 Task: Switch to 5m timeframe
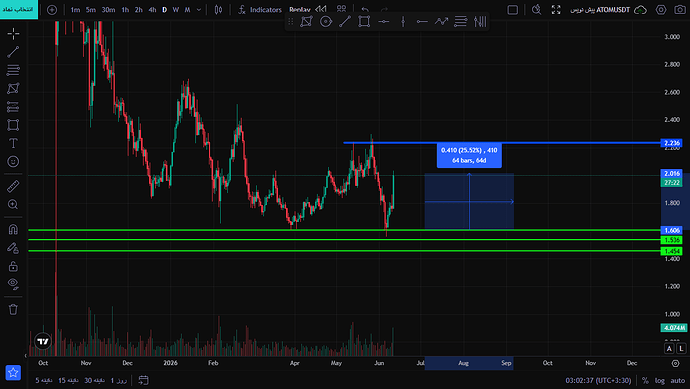[x=91, y=10]
